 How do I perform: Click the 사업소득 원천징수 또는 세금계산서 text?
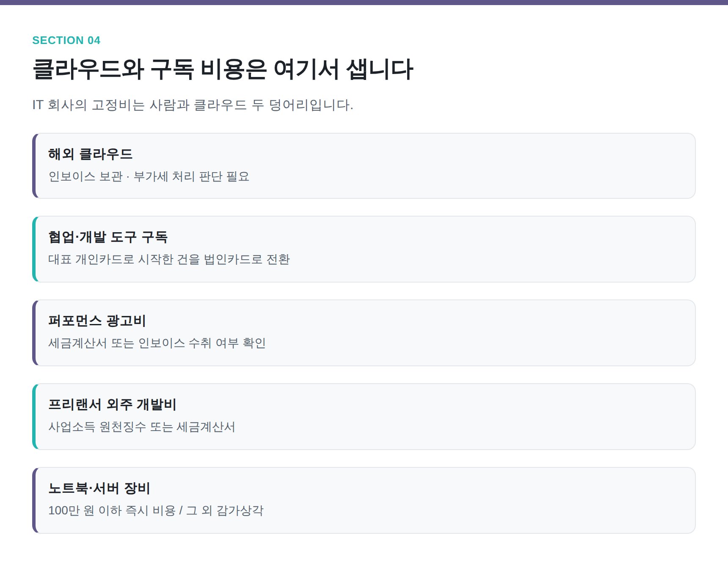click(x=142, y=426)
